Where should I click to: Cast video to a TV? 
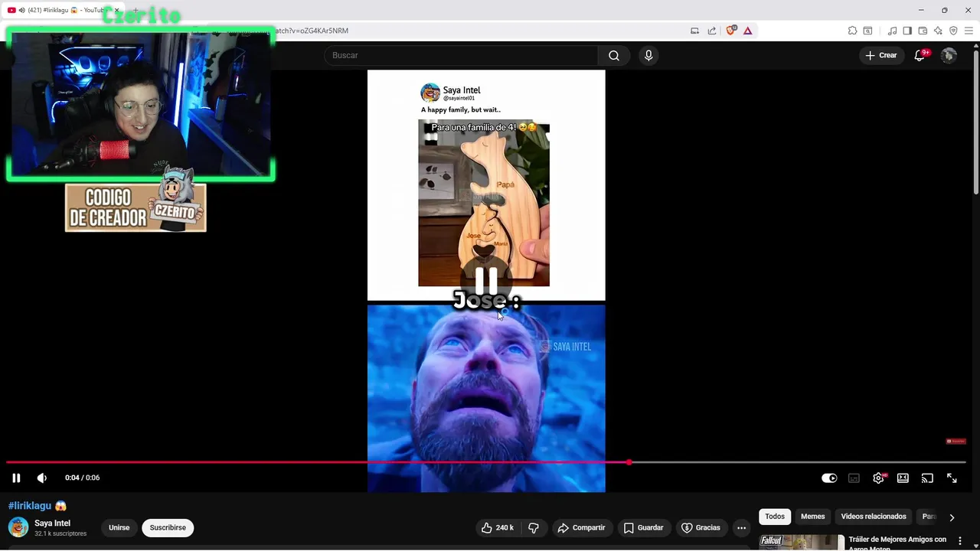click(x=927, y=478)
